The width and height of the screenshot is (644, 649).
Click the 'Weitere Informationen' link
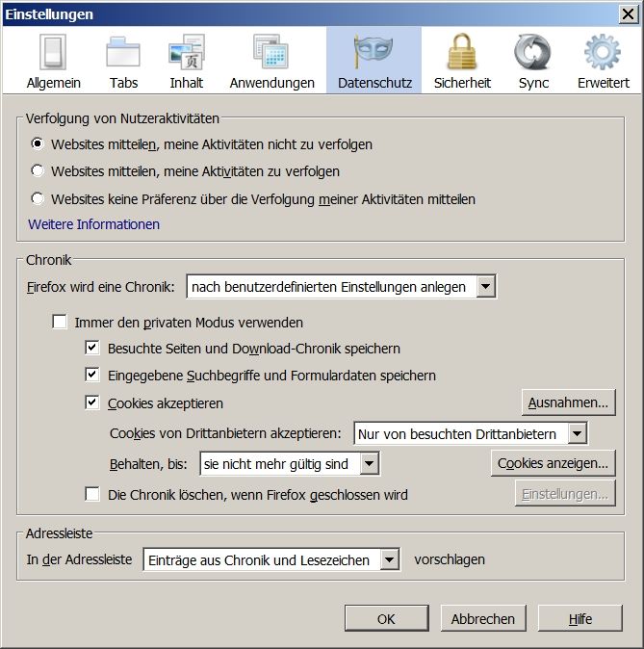(x=94, y=224)
